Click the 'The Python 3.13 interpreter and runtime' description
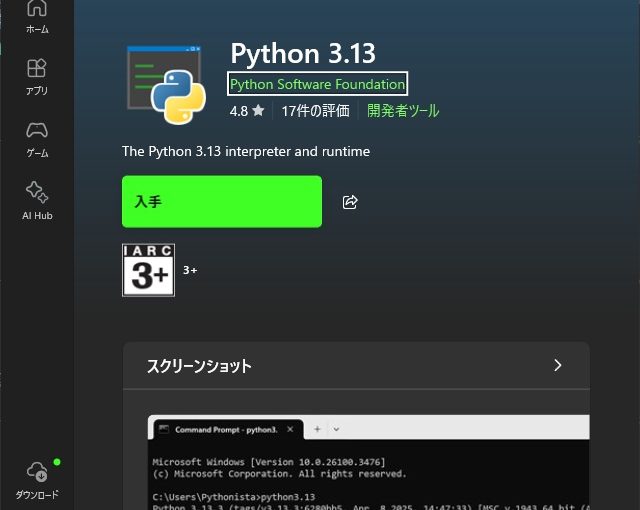 click(x=246, y=151)
